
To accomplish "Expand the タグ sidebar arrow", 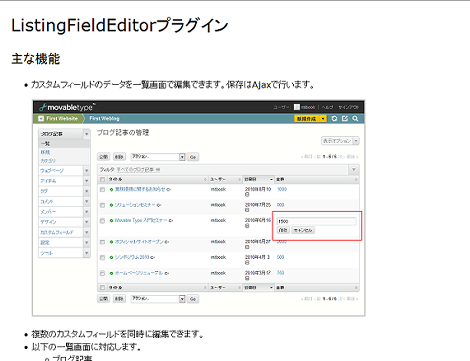I will (x=86, y=191).
